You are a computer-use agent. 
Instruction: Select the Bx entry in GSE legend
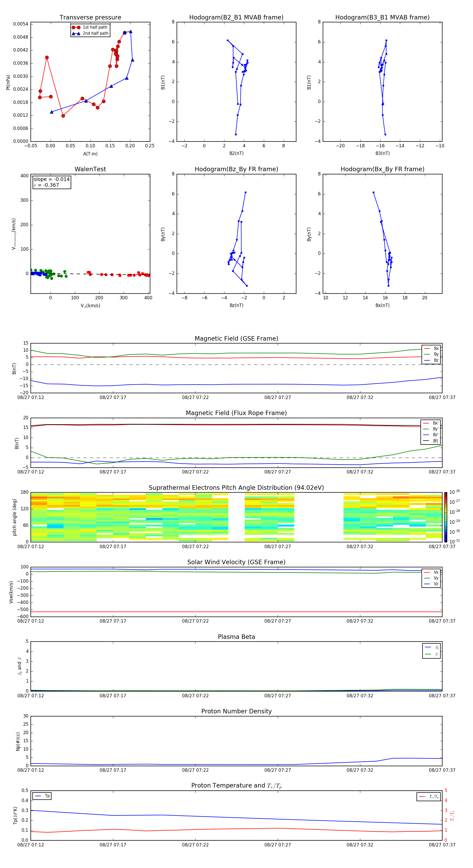pos(431,349)
